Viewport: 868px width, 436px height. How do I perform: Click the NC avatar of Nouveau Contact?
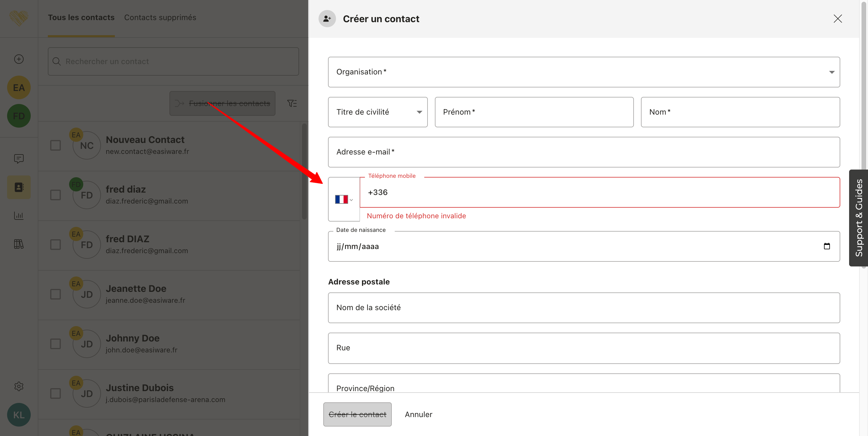click(x=87, y=145)
